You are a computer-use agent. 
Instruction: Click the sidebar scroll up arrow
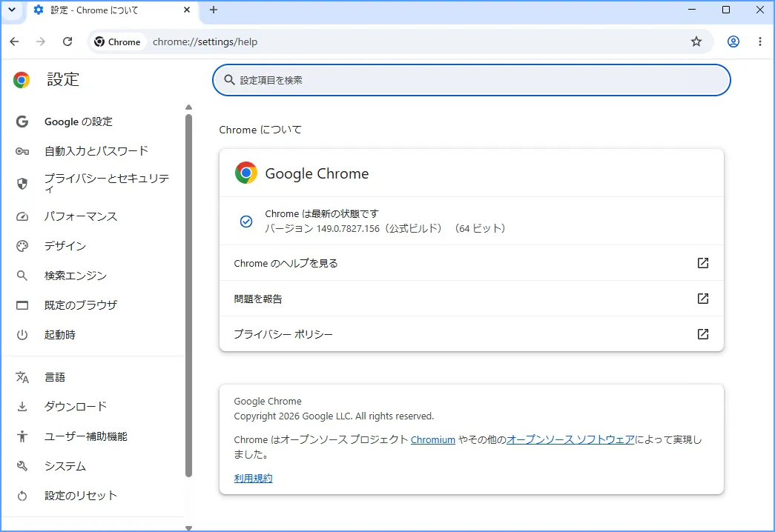pyautogui.click(x=188, y=107)
